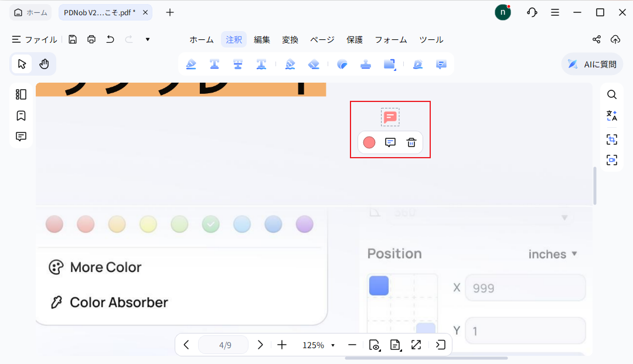633x364 pixels.
Task: Select the highlighter annotation tool
Action: (191, 64)
